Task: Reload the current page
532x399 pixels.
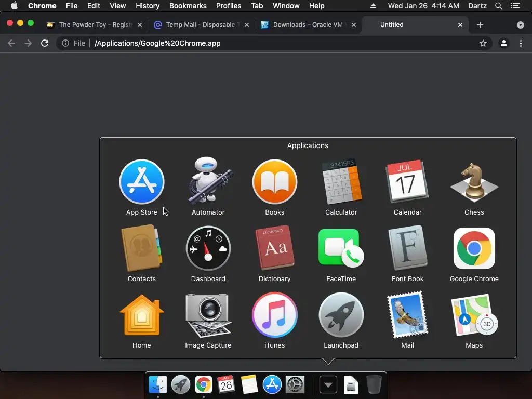Action: tap(45, 43)
